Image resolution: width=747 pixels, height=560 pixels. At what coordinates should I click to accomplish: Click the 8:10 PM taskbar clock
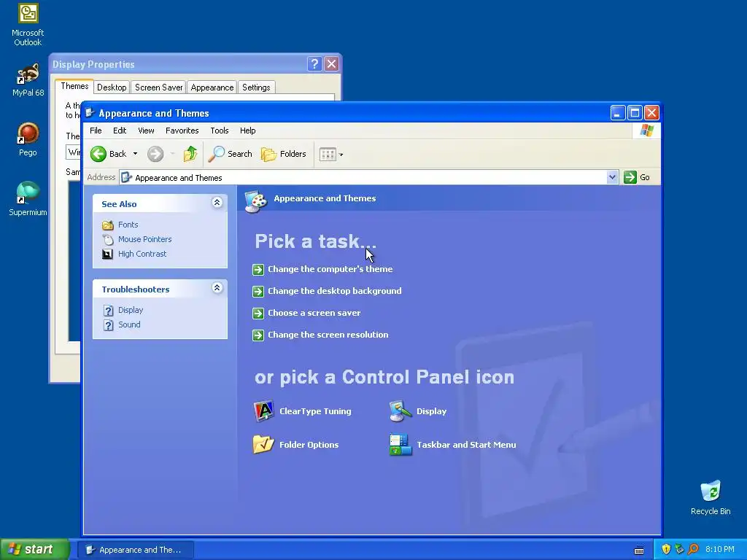[x=720, y=549]
